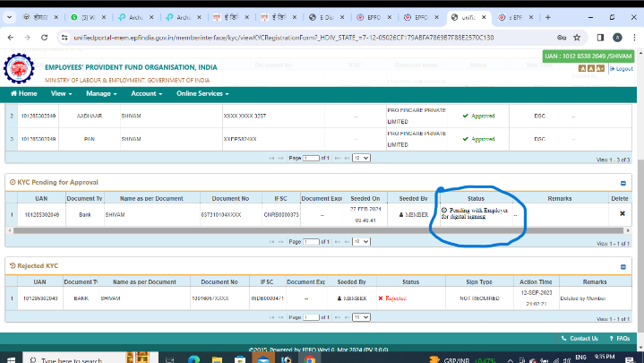
Task: Click page number field in active KYC pager
Action: click(x=311, y=158)
